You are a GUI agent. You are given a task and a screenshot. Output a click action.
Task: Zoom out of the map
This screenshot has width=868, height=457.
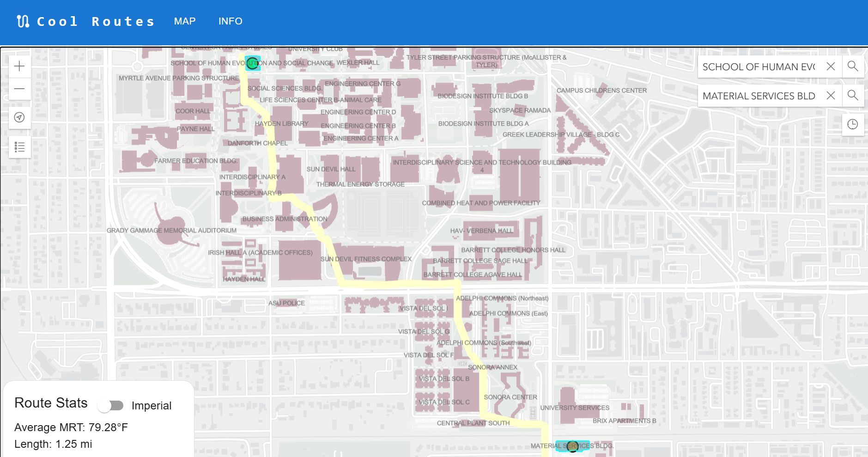(x=19, y=89)
